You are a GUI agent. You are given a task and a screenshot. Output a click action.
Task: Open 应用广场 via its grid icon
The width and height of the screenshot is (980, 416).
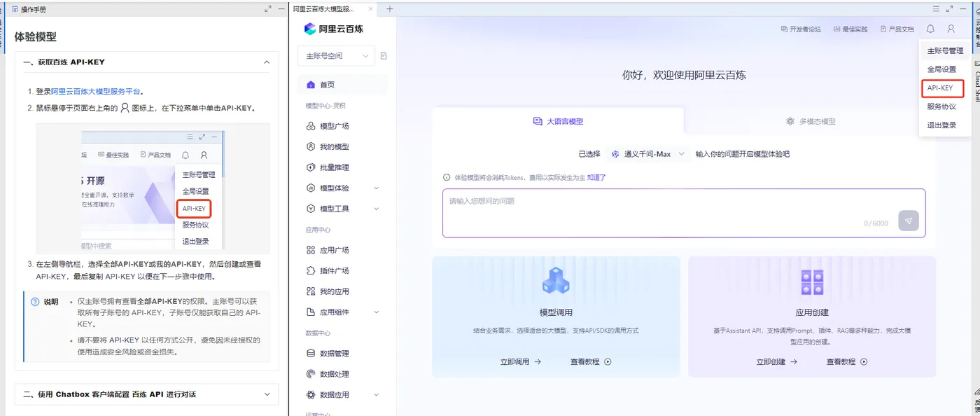311,250
